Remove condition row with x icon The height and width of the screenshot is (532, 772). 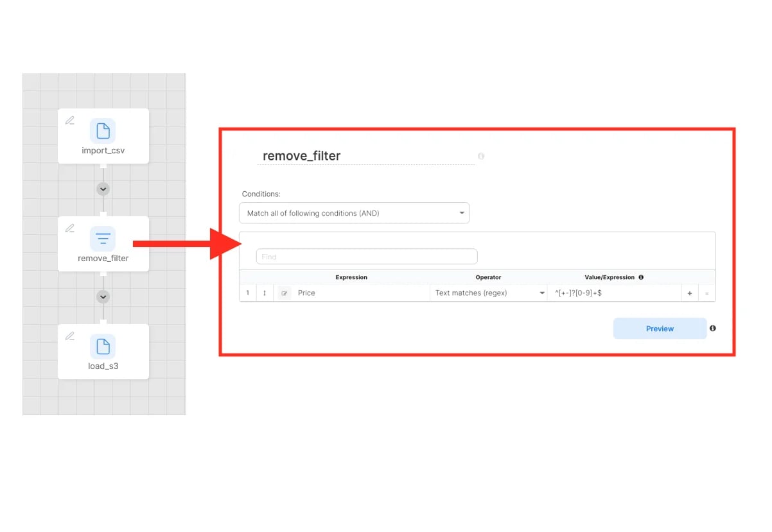(706, 293)
